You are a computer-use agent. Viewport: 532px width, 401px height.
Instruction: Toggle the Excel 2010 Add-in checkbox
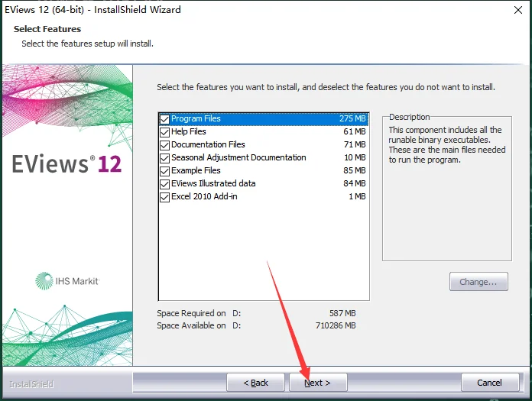[x=164, y=197]
